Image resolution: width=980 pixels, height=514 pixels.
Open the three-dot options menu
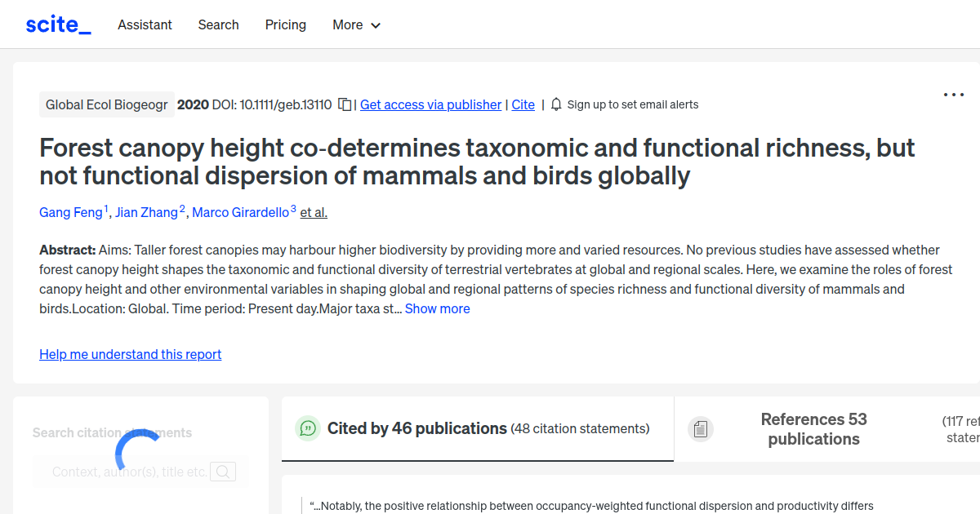[953, 95]
